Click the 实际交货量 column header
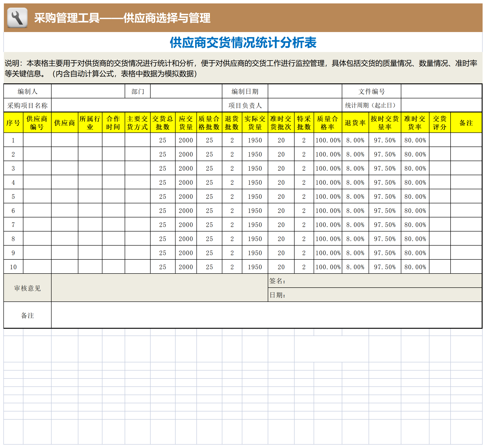486x448 pixels. 255,123
